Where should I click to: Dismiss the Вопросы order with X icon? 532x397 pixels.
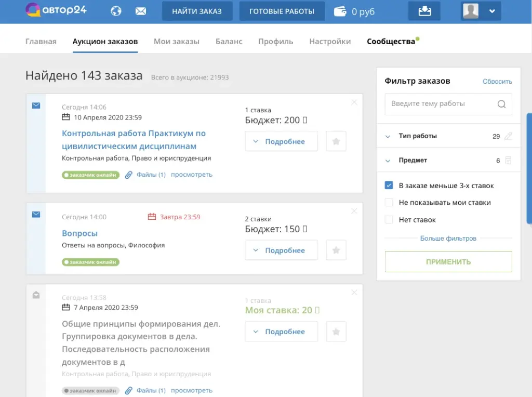click(x=354, y=211)
